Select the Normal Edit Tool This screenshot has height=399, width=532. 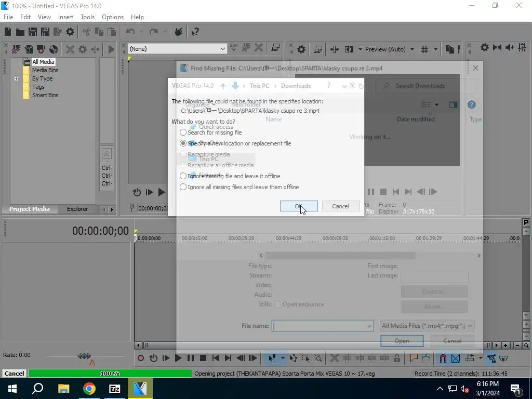click(x=272, y=358)
